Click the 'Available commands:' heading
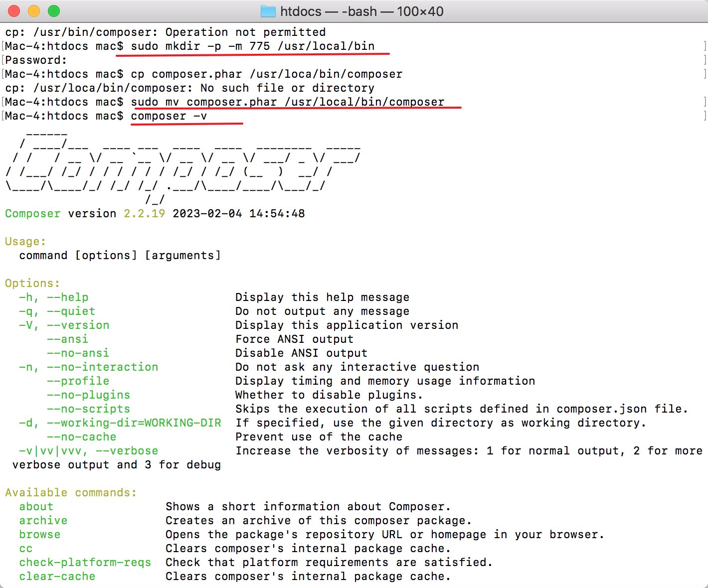The image size is (708, 588). (x=71, y=493)
